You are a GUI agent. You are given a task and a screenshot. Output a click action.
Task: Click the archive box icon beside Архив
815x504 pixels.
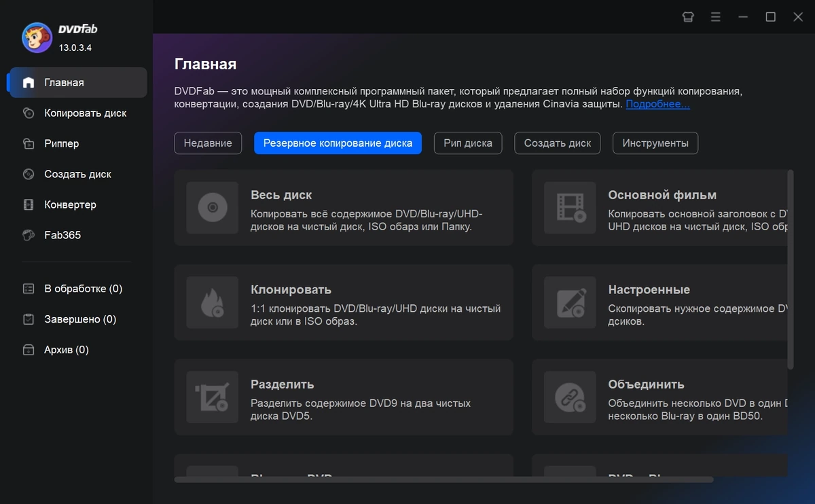(x=29, y=350)
